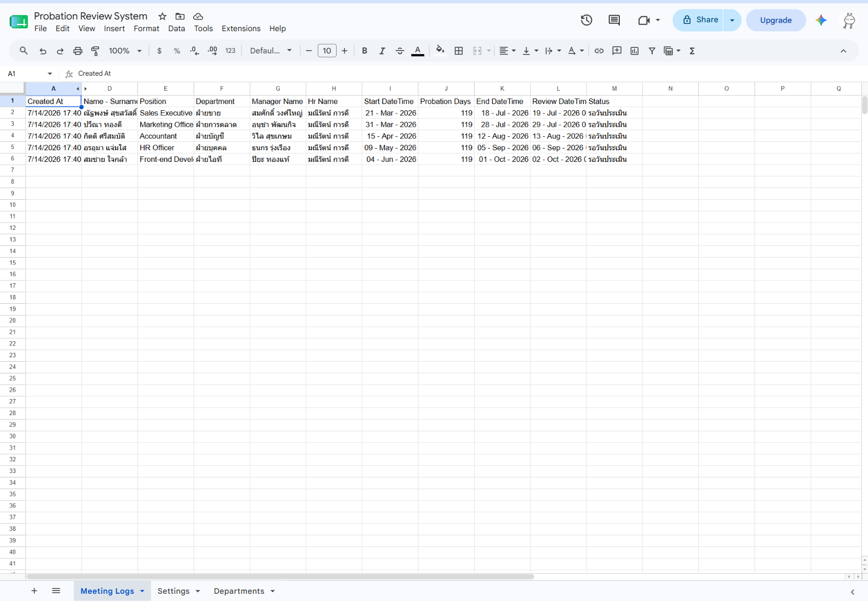Screen dimensions: 868x601
Task: Open the Format menu
Action: click(146, 28)
